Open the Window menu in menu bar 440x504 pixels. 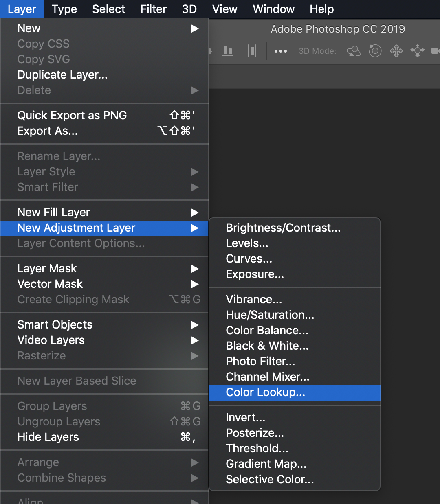(273, 9)
